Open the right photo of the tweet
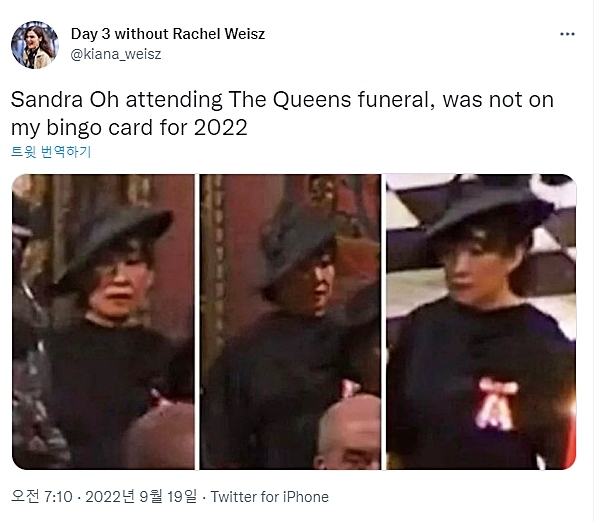The width and height of the screenshot is (598, 522). pos(481,321)
